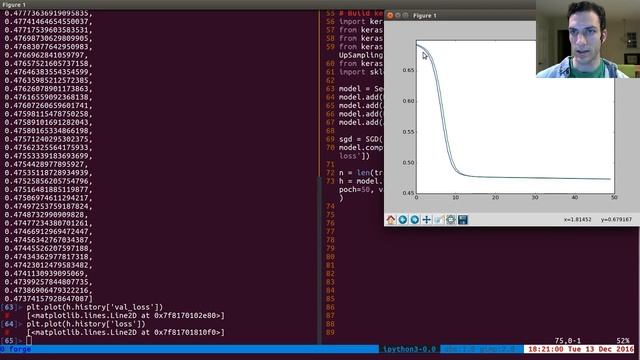Click the 18:21:00 date clock in status bar
640x360 pixels.
pyautogui.click(x=581, y=349)
